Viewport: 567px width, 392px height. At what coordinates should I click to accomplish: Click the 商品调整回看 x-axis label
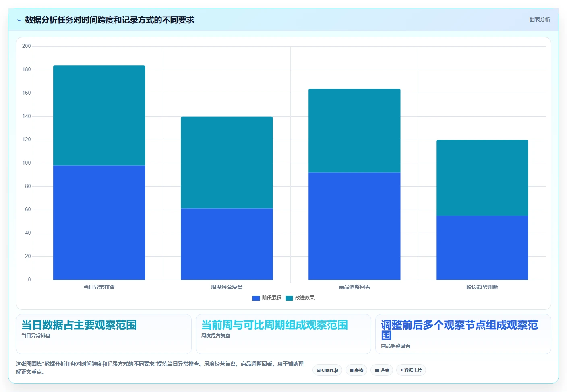pos(354,287)
